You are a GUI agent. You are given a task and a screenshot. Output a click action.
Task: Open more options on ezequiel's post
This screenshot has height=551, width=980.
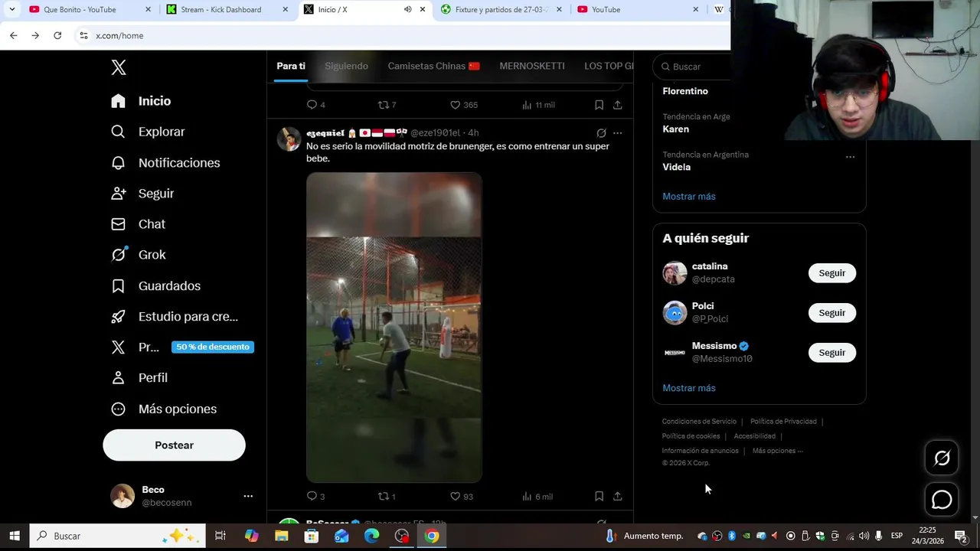pyautogui.click(x=617, y=133)
